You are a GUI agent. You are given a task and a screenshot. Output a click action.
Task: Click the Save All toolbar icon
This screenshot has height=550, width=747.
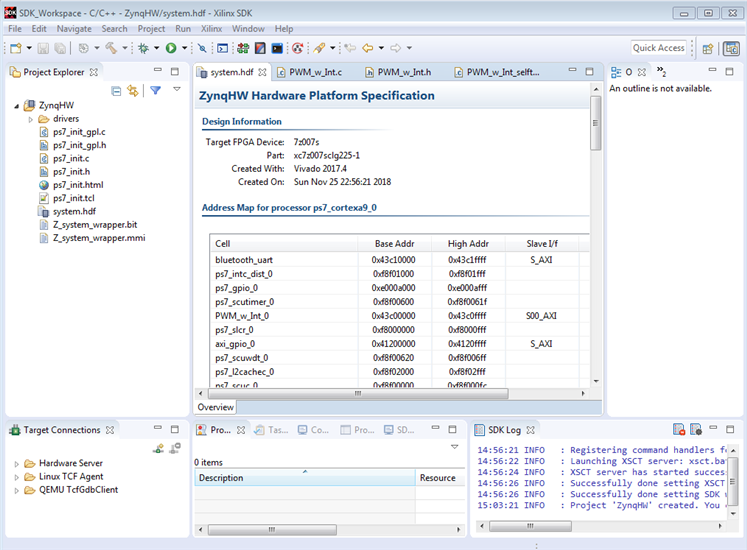60,48
